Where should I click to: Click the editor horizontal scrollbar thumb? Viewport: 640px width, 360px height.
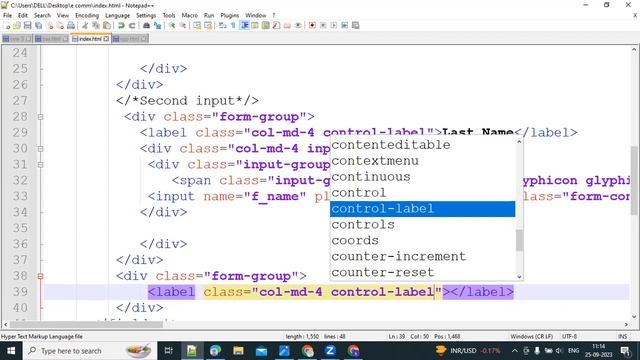coord(86,324)
